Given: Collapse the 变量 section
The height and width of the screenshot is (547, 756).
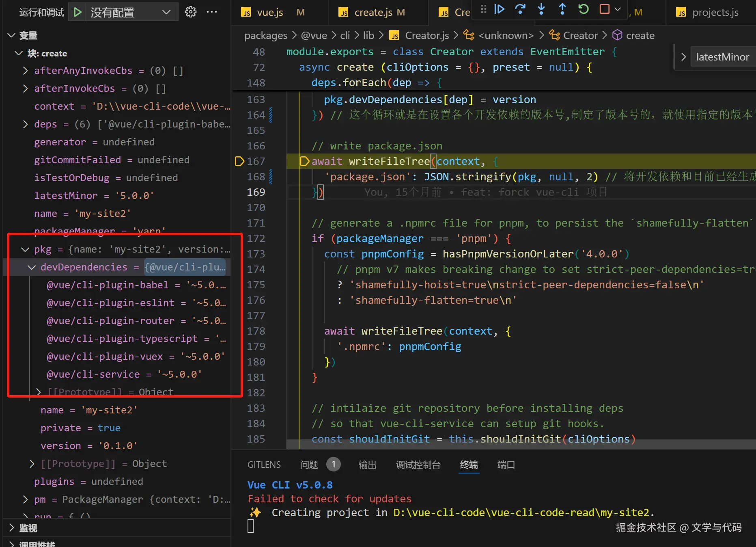Looking at the screenshot, I should point(12,35).
